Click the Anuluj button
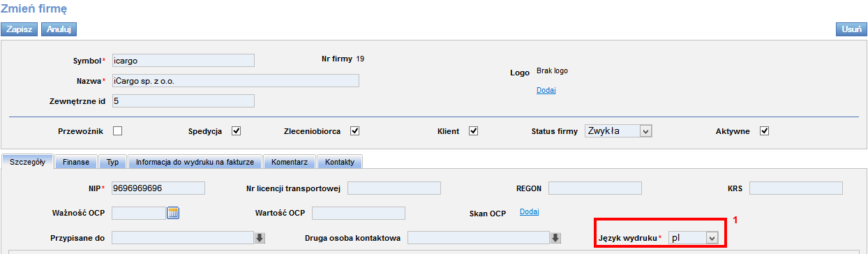Screen dimensions: 868x254 tap(59, 29)
